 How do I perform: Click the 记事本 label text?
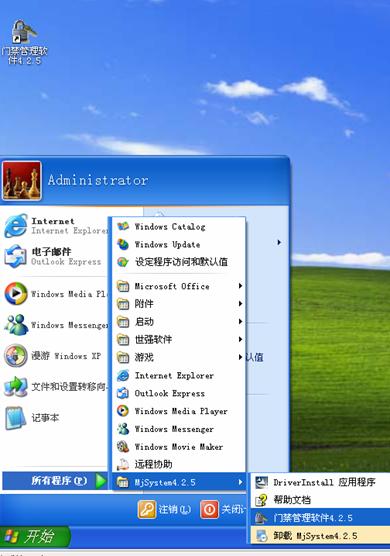click(x=45, y=418)
